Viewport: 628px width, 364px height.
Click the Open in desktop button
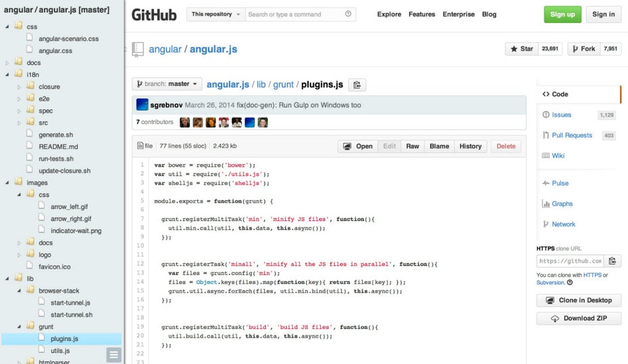coord(358,146)
